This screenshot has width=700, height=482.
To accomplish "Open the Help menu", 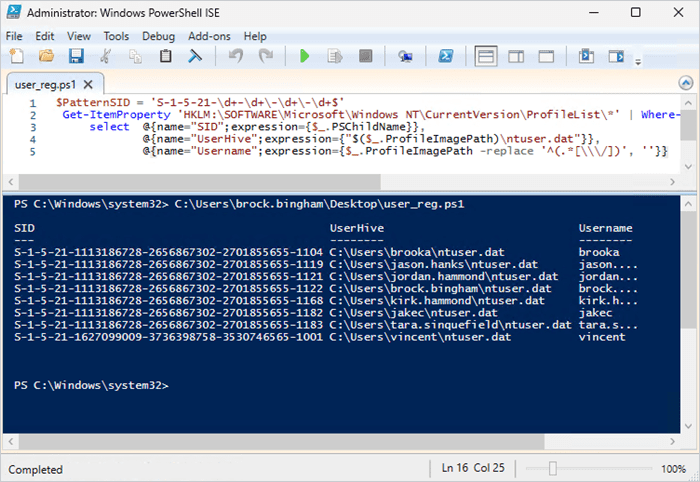I will 255,36.
